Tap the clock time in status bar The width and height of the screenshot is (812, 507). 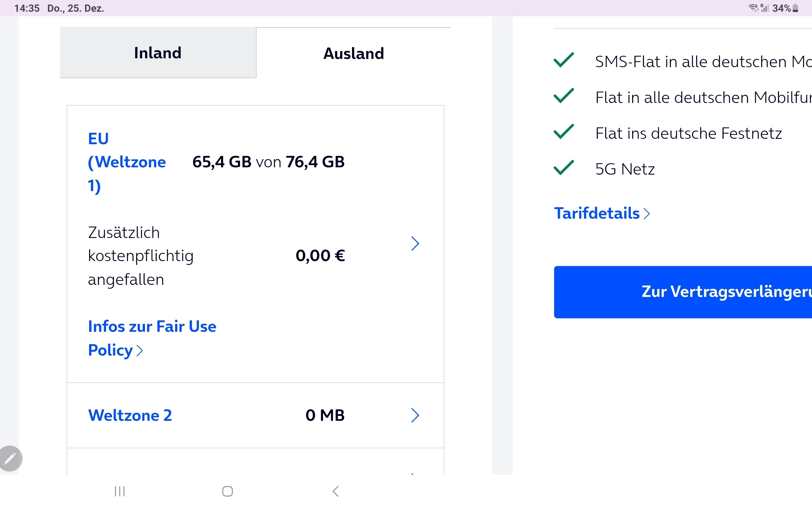point(27,8)
